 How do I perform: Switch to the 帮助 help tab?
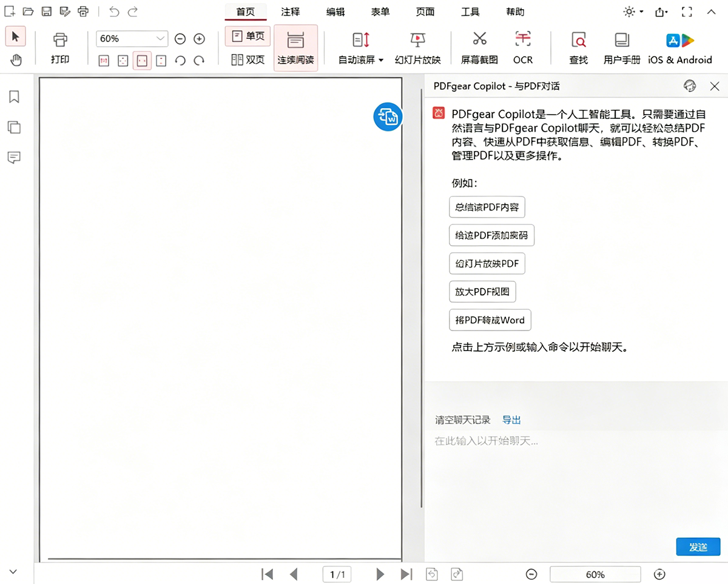[515, 12]
